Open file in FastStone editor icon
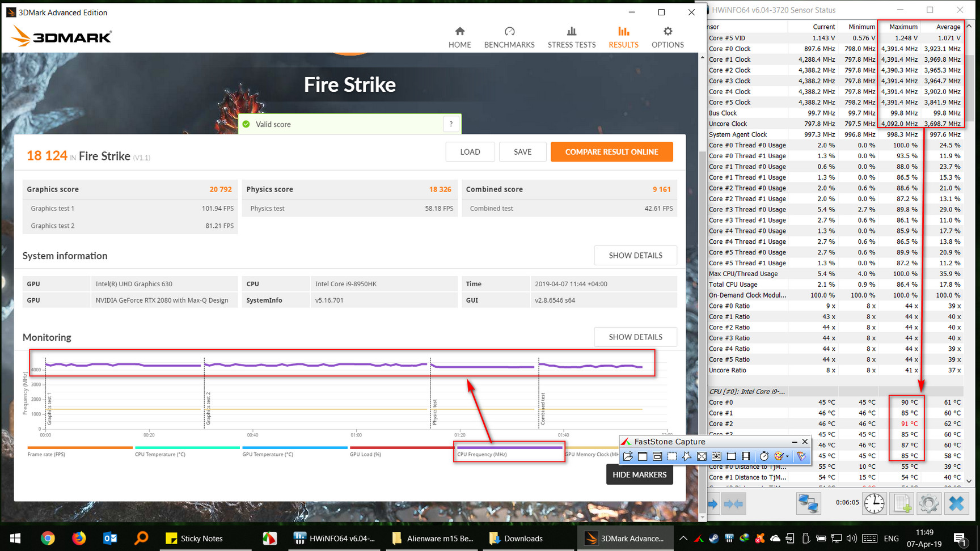Viewport: 980px width, 551px height. pyautogui.click(x=628, y=456)
